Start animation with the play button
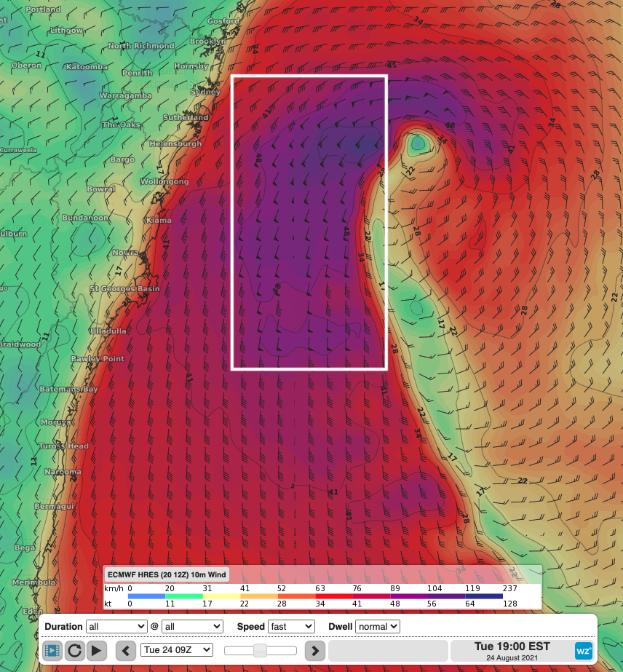Viewport: 623px width, 672px height. coord(98,650)
